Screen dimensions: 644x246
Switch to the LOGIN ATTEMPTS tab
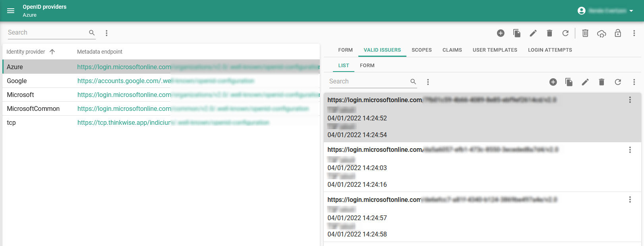[x=550, y=50]
